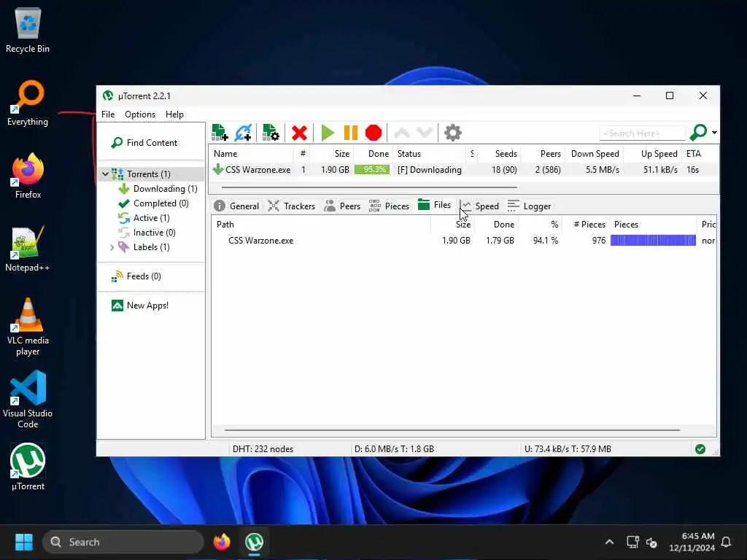Screen dimensions: 747x560
Task: Pause torrent with the orange pause icon
Action: (x=351, y=133)
